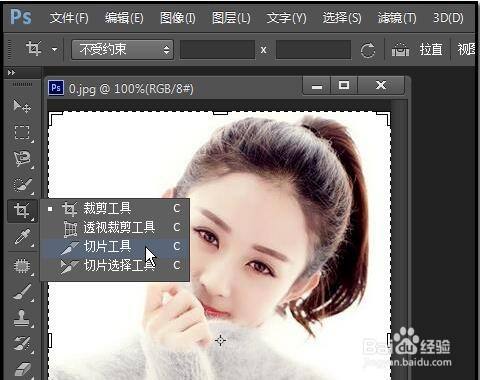The image size is (480, 380).
Task: Select the Eraser tool
Action: pos(22,369)
